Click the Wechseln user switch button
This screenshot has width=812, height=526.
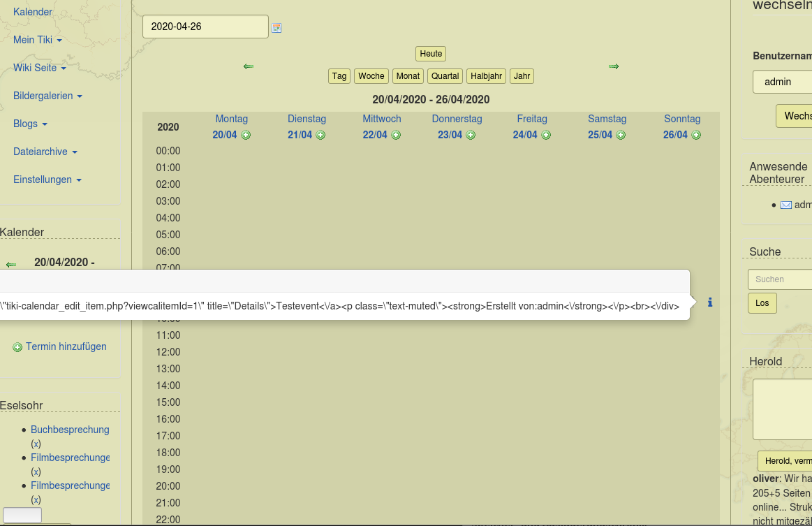(x=795, y=116)
